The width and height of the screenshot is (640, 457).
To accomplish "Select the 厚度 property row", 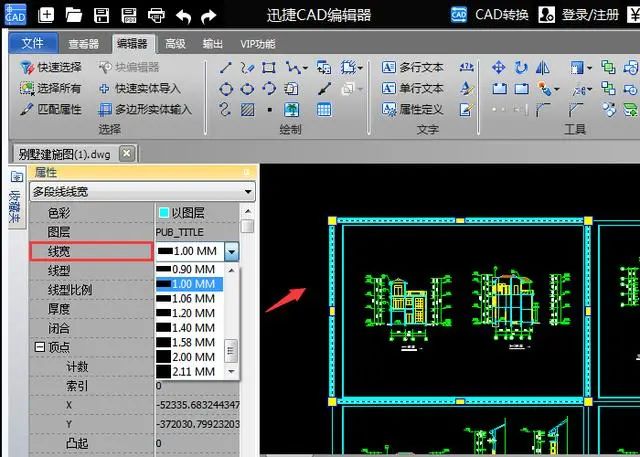I will (x=91, y=309).
